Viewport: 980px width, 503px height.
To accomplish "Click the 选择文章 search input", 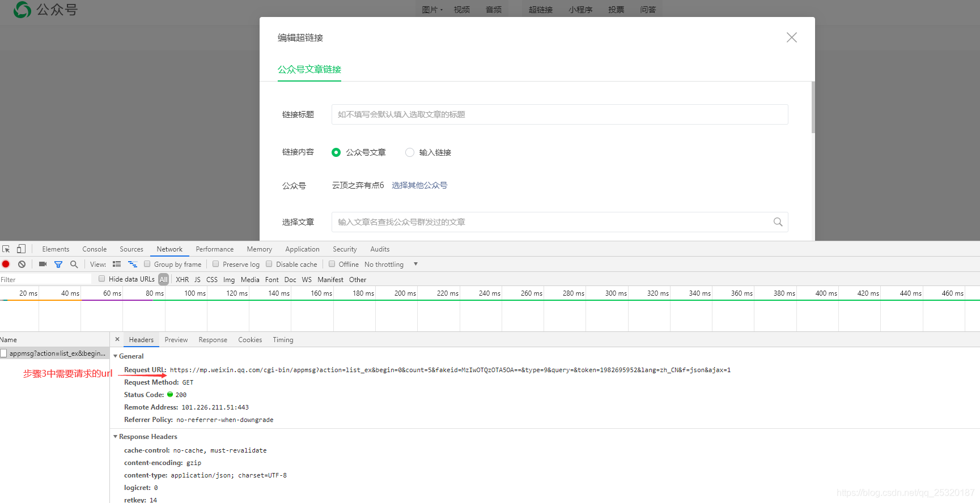I will (x=560, y=222).
